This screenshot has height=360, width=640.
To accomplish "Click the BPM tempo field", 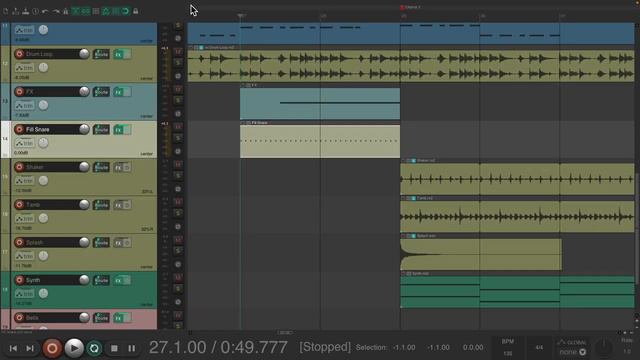I will (x=507, y=347).
